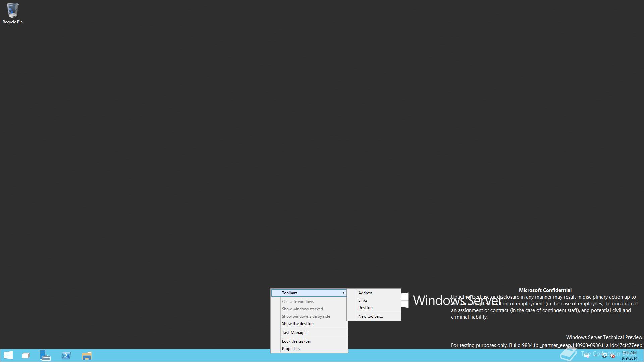Screen dimensions: 644x362
Task: Launch Windows PowerShell from the taskbar
Action: (66, 355)
